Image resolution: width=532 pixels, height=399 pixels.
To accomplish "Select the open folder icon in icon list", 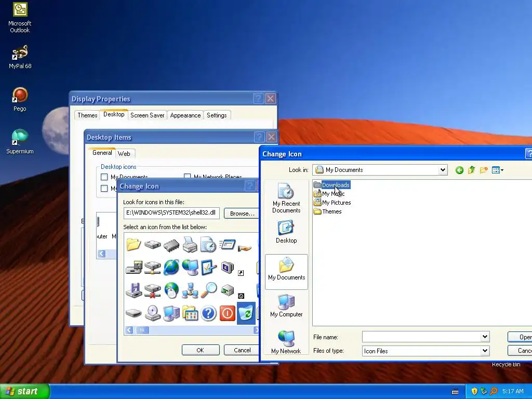I will tap(134, 244).
